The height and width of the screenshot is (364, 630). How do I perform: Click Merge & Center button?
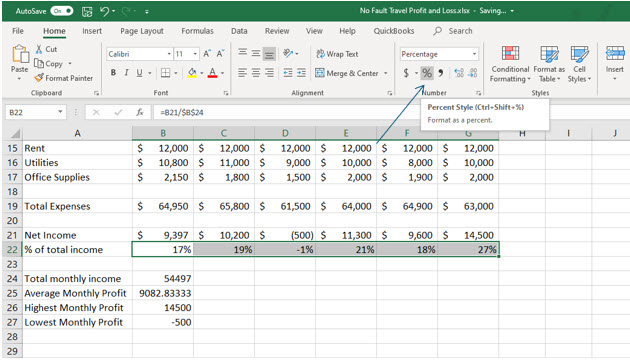click(347, 73)
